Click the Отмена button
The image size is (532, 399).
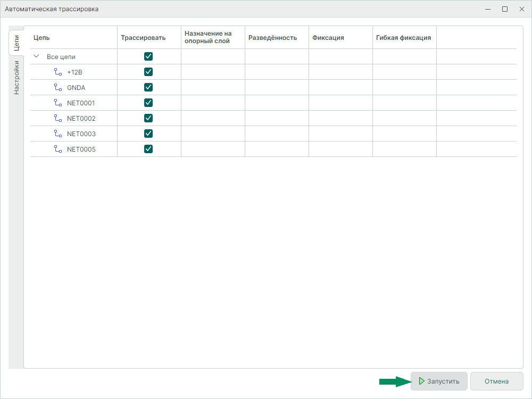click(x=496, y=381)
